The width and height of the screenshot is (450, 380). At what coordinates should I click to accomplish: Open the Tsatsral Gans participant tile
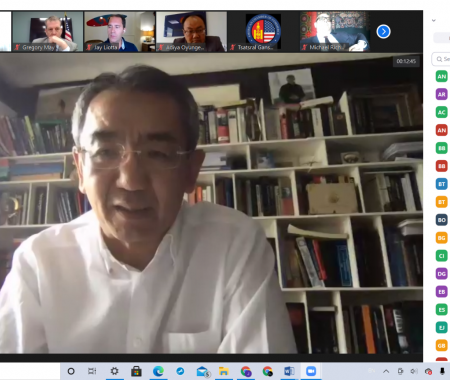coord(263,32)
